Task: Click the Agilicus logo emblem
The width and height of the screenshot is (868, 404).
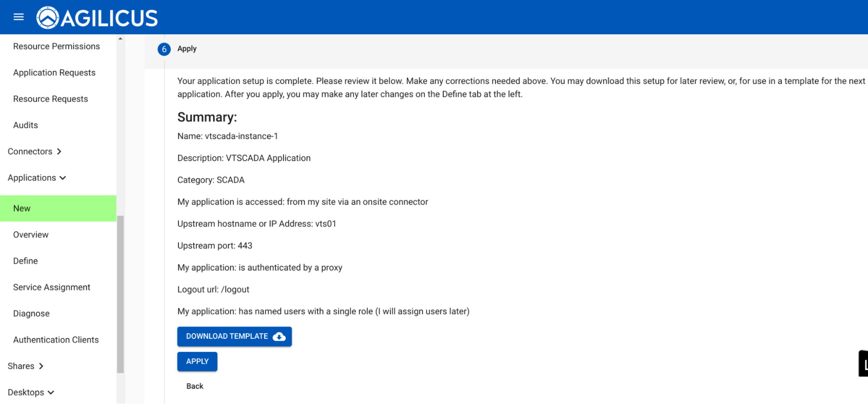Action: point(47,18)
